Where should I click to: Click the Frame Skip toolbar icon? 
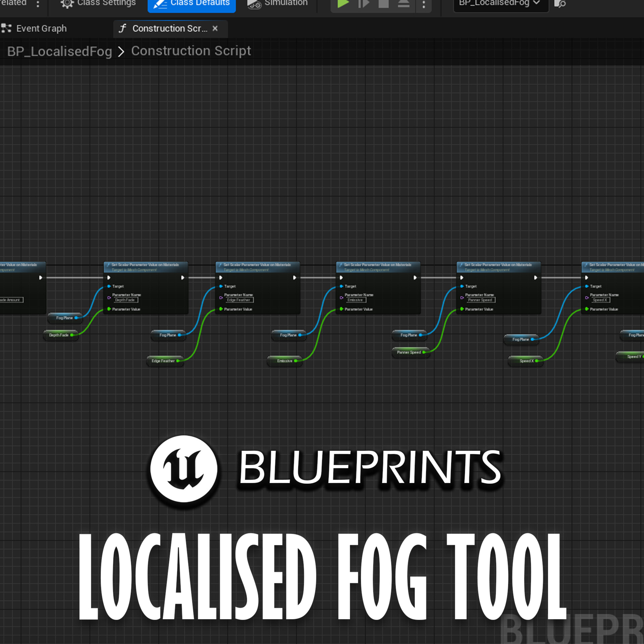pos(364,3)
